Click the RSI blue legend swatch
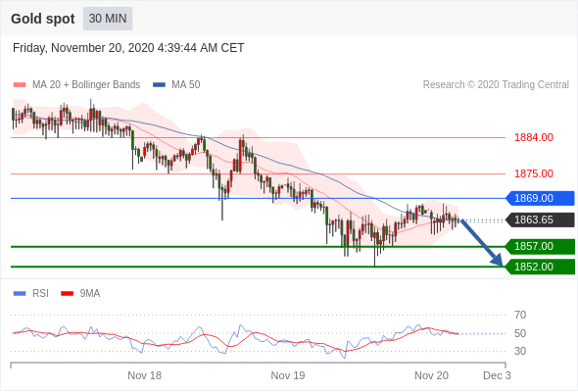 point(20,294)
